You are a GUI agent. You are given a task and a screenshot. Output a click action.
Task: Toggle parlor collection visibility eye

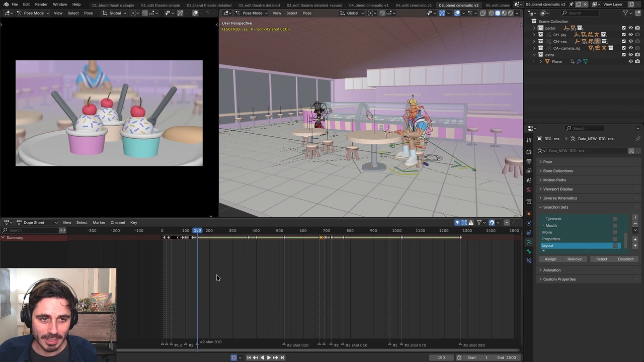[x=630, y=28]
